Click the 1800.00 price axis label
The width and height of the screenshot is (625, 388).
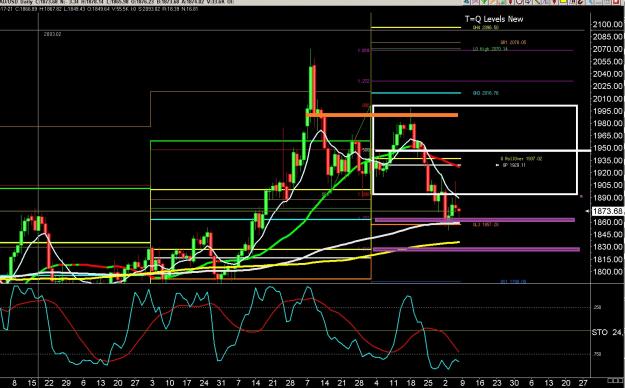[x=608, y=272]
